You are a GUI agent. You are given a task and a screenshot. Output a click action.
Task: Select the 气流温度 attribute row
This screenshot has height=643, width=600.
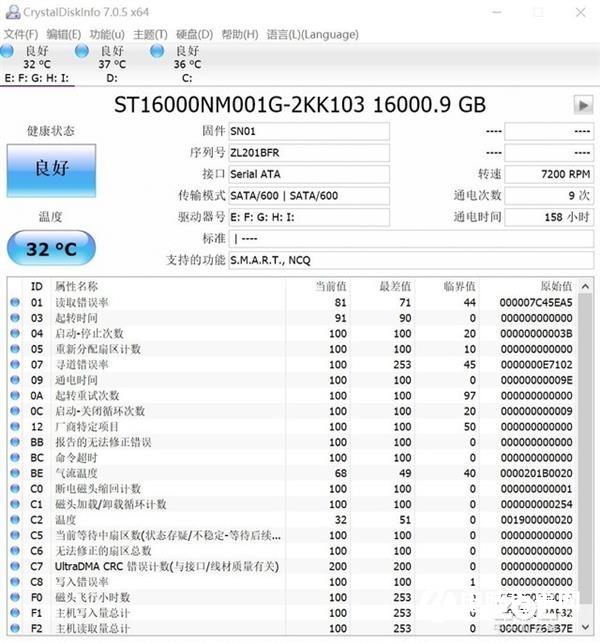pyautogui.click(x=293, y=473)
